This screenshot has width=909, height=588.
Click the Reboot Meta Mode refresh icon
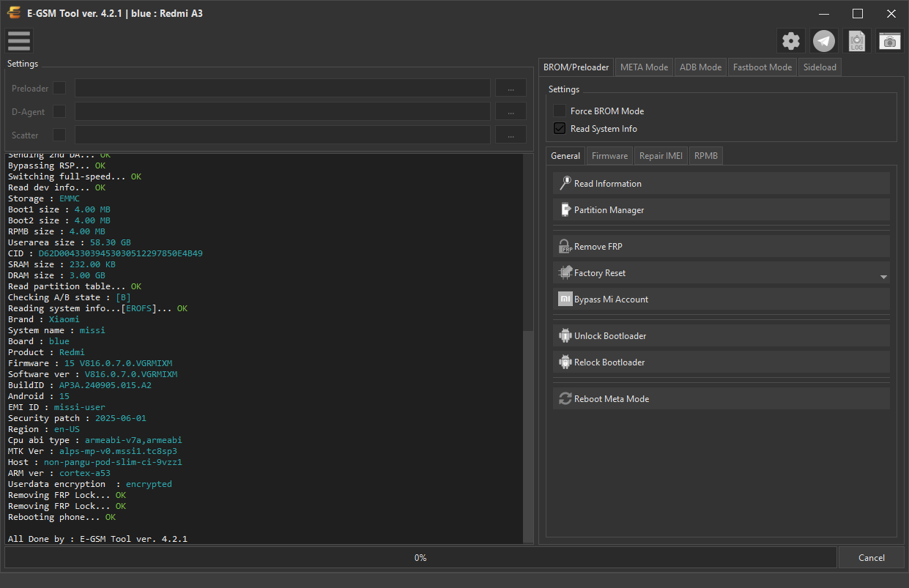[x=565, y=399]
